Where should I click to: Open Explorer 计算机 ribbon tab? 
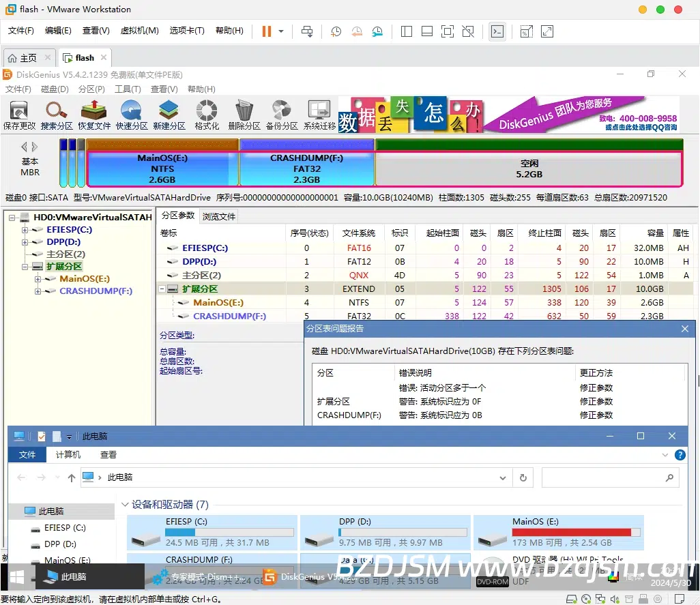(x=68, y=455)
